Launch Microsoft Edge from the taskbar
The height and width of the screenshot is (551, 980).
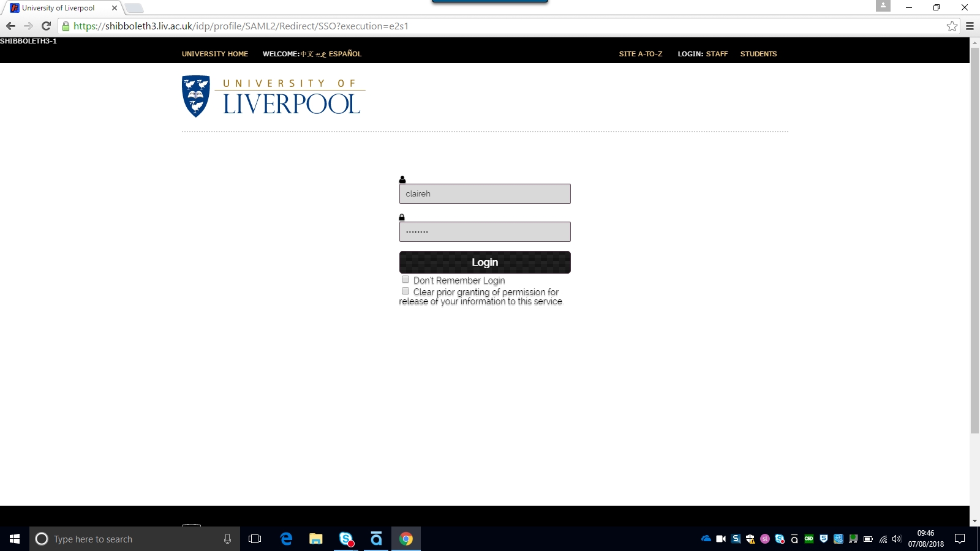click(286, 539)
